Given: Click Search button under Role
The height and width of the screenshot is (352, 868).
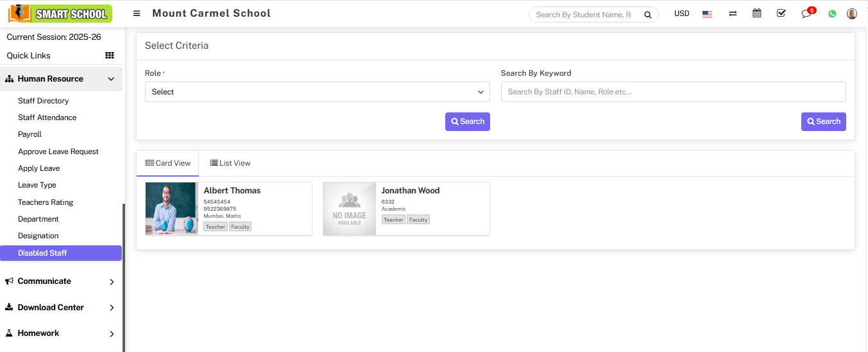Looking at the screenshot, I should (467, 121).
